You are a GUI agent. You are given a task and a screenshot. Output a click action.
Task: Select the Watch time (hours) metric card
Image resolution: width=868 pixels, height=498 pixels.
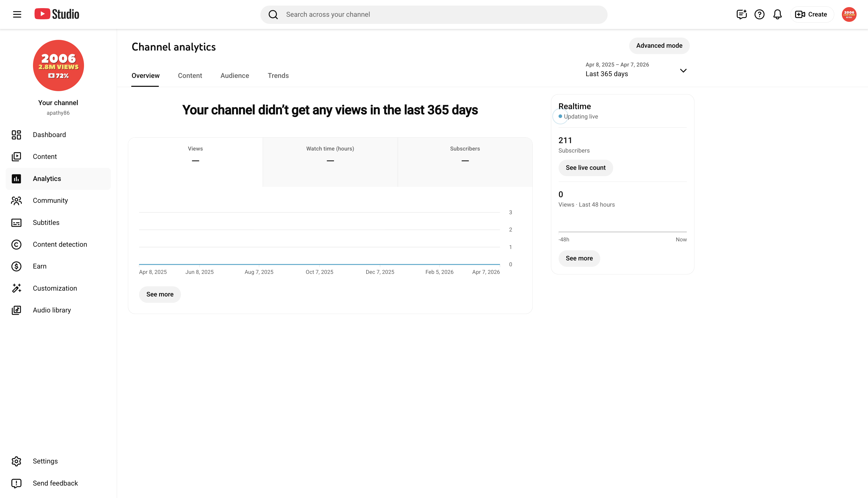(330, 162)
